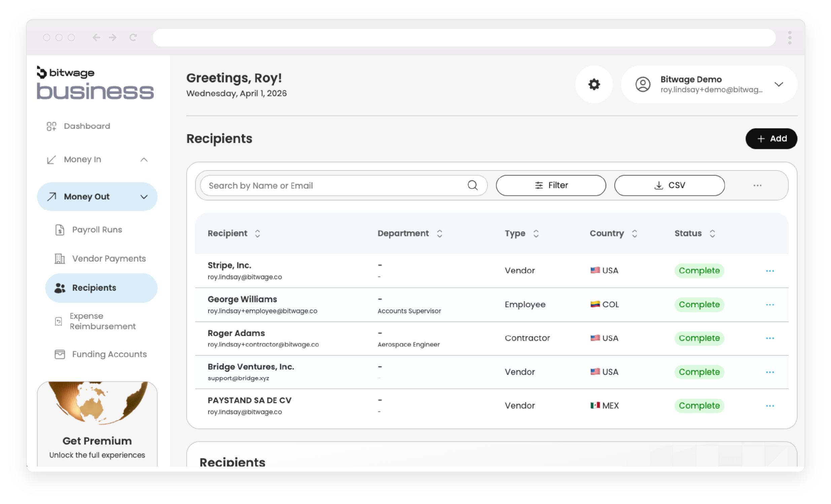Click the Search by Name or Email field
The image size is (831, 504).
pyautogui.click(x=343, y=186)
